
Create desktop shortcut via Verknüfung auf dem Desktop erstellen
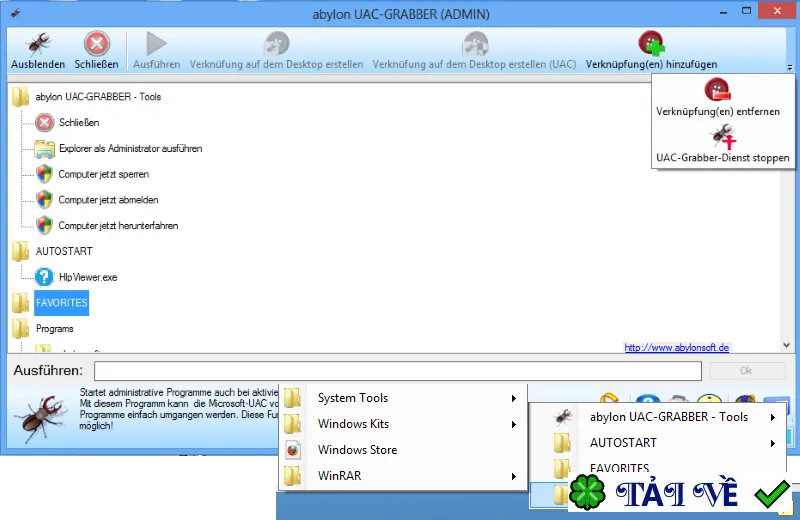[x=276, y=51]
